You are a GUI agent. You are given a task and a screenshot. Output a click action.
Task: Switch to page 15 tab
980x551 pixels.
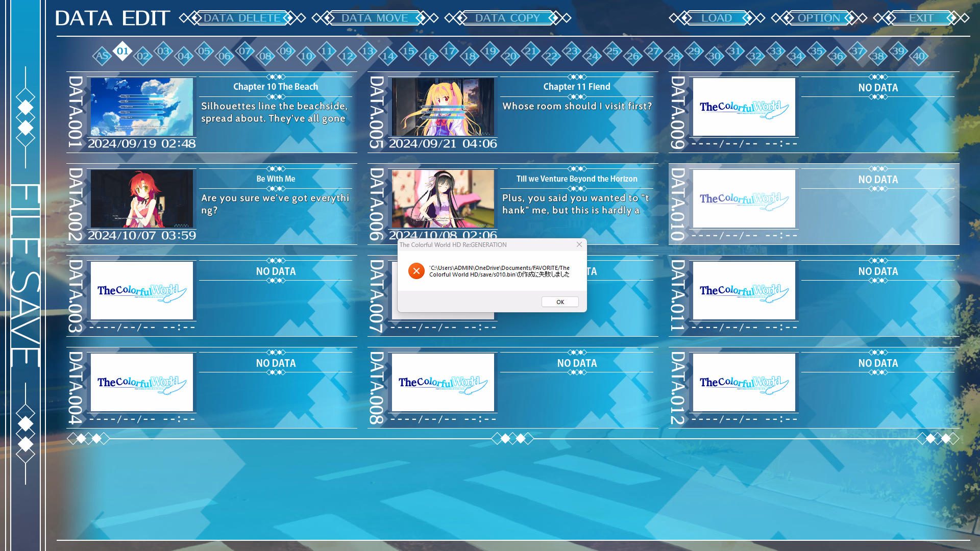pos(408,51)
